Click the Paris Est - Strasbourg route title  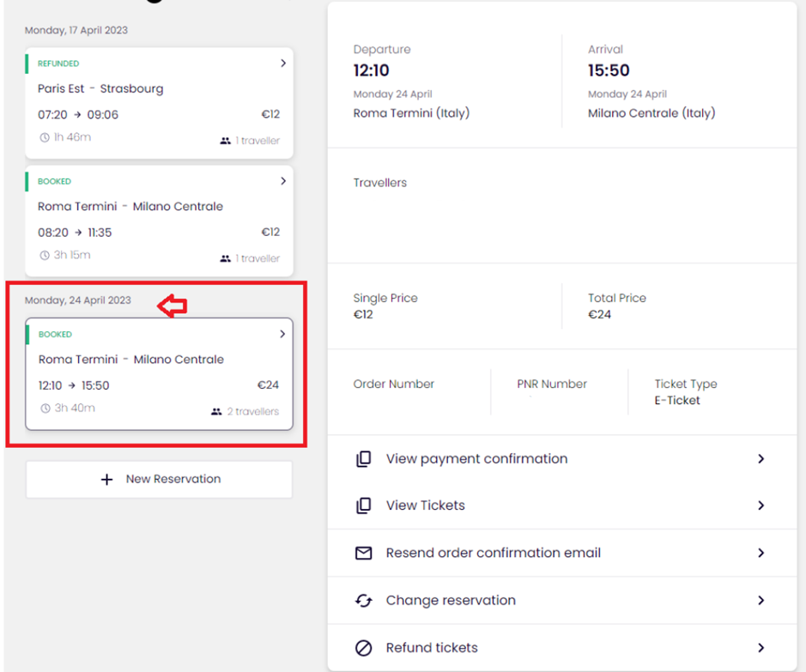100,88
